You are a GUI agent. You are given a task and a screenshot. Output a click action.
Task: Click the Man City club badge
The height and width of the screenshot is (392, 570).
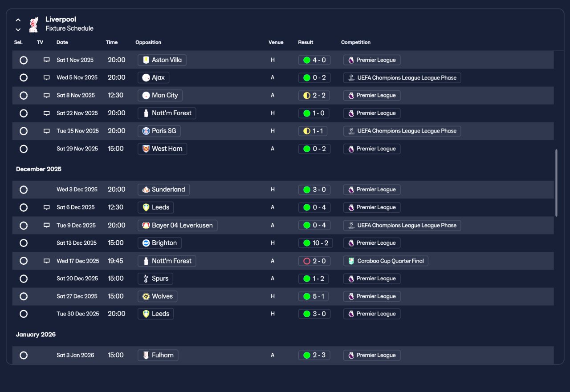click(x=146, y=95)
